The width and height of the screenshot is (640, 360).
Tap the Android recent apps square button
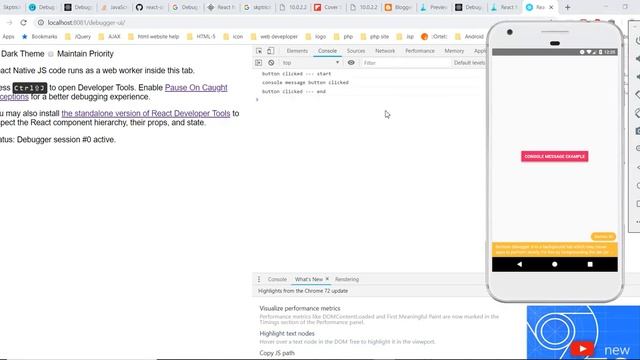pyautogui.click(x=590, y=264)
